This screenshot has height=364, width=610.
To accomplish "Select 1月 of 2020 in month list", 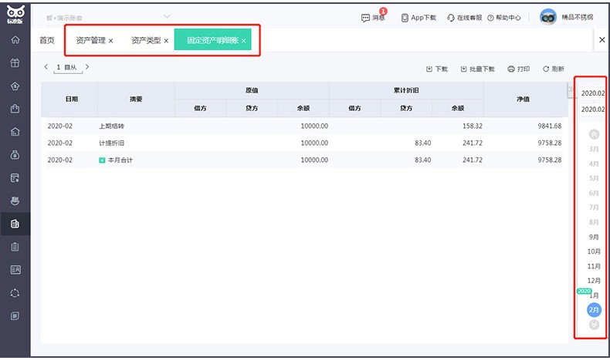I will pyautogui.click(x=595, y=295).
